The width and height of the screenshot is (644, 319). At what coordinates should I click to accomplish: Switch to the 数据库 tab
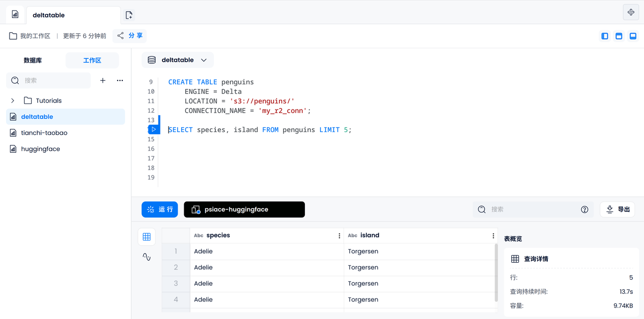point(33,60)
